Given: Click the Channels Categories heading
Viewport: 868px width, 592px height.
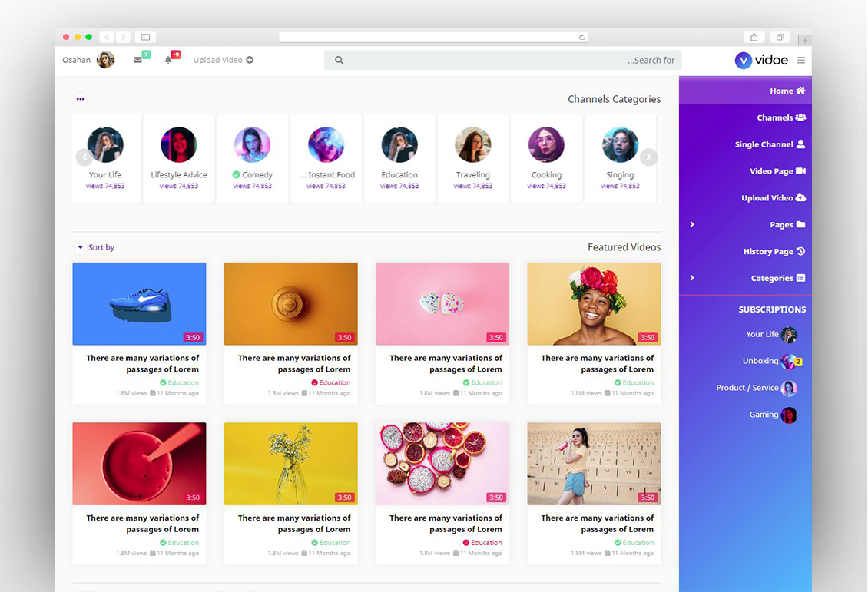Looking at the screenshot, I should click(614, 99).
